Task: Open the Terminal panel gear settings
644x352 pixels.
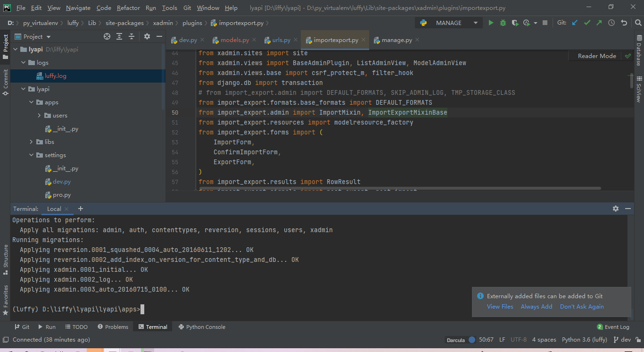Action: tap(616, 209)
